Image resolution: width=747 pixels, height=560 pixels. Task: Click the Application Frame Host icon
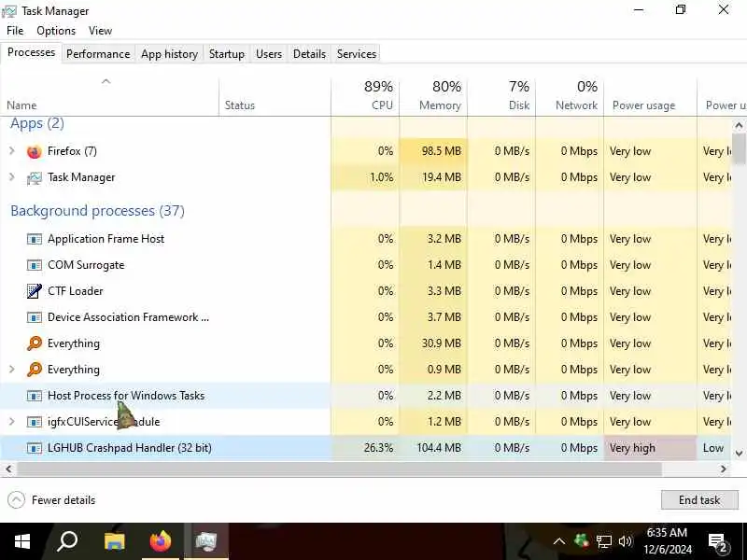click(x=35, y=239)
